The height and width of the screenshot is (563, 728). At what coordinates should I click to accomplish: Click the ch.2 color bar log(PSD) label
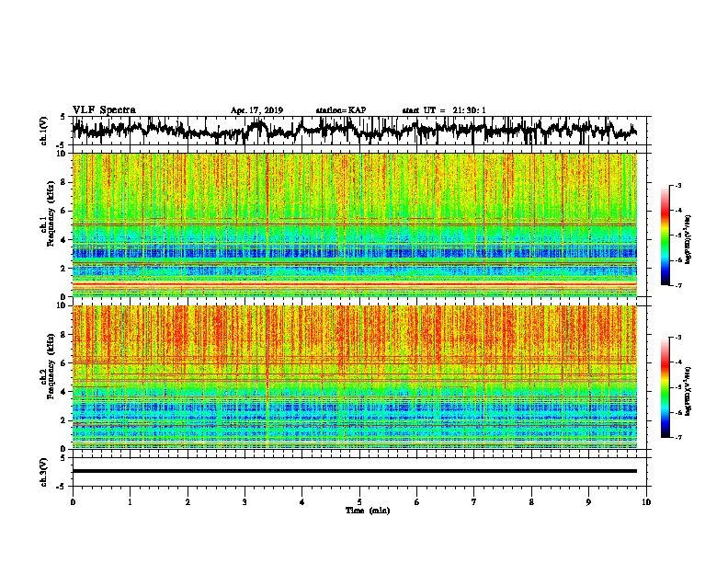point(688,391)
